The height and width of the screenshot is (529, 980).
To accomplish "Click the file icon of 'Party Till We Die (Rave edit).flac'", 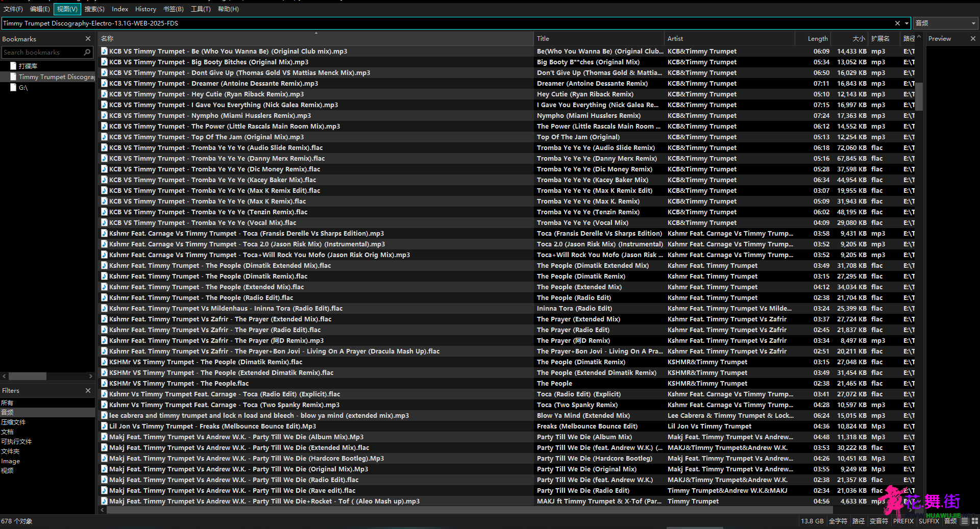I will pos(104,490).
